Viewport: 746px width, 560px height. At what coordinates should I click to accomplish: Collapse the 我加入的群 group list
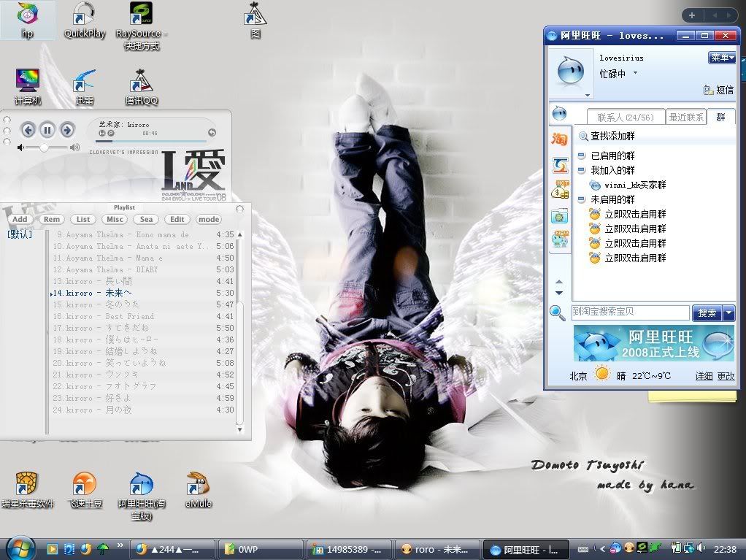pyautogui.click(x=582, y=170)
